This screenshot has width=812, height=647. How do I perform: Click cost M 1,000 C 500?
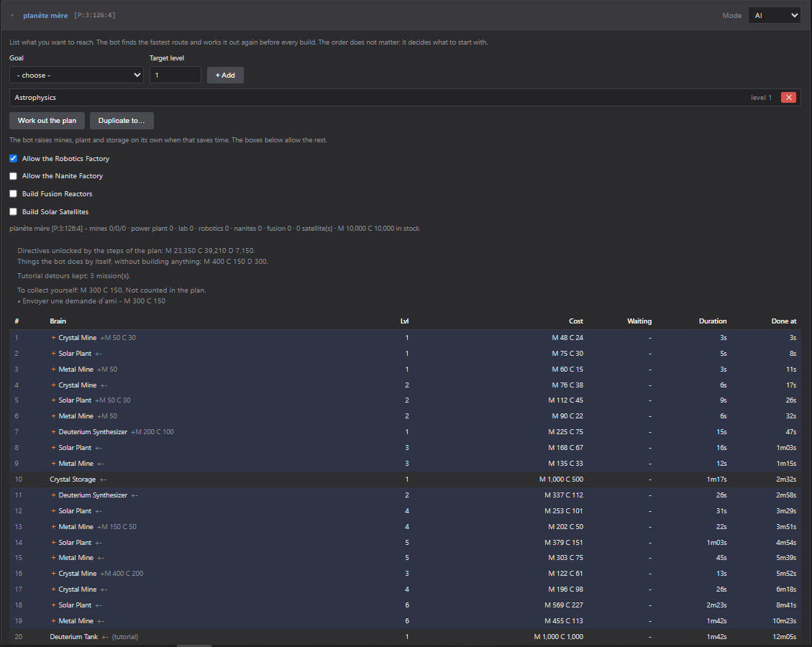tap(562, 479)
